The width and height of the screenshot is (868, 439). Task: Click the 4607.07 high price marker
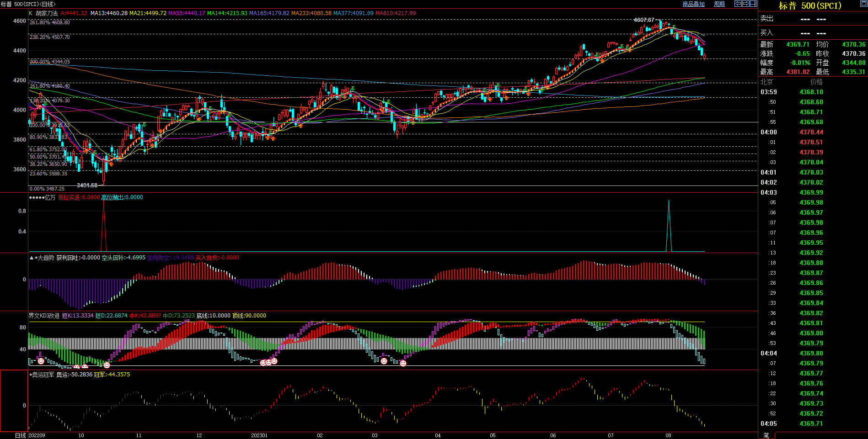(x=643, y=20)
